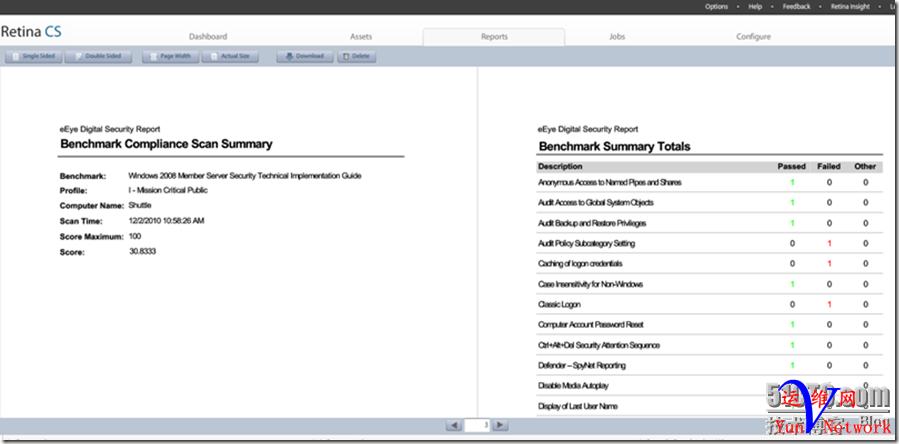Open Options in the top bar
The width and height of the screenshot is (899, 444).
716,7
